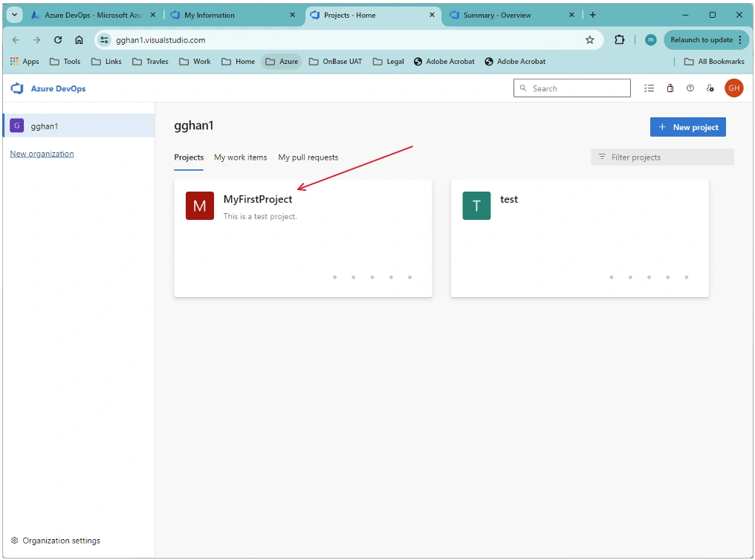Image resolution: width=755 pixels, height=560 pixels.
Task: Open the Azure bookmarks folder
Action: click(282, 62)
